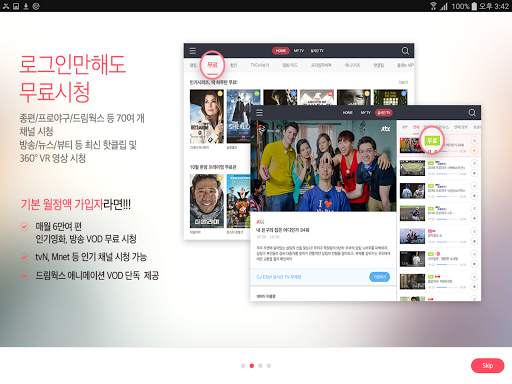Tap the red HOME pill in back preview
Image resolution: width=512 pixels, height=384 pixels.
coord(280,51)
